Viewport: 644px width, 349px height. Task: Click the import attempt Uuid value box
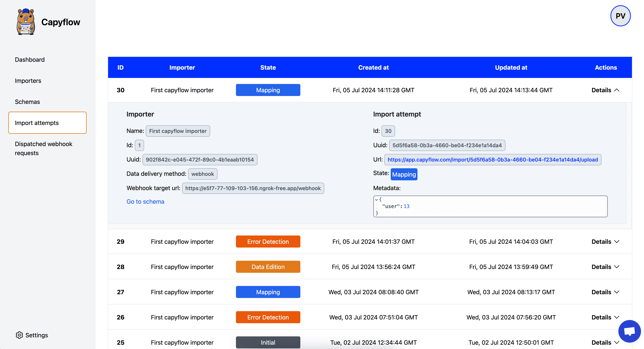point(447,145)
